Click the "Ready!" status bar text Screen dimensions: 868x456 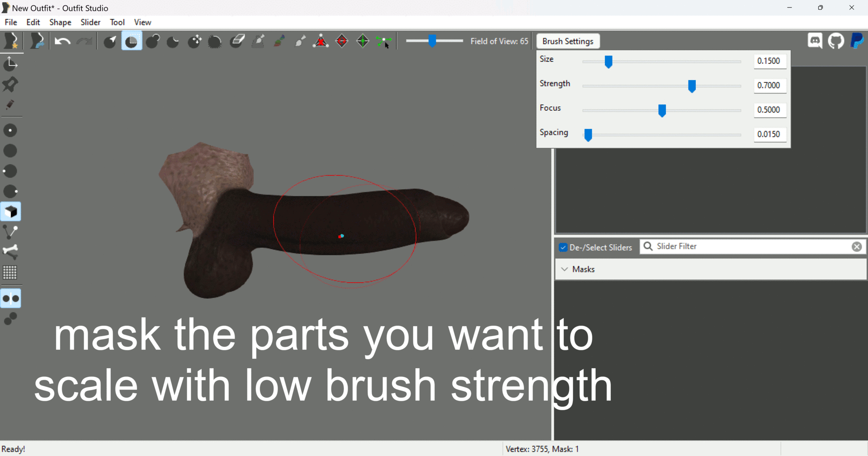[x=14, y=449]
